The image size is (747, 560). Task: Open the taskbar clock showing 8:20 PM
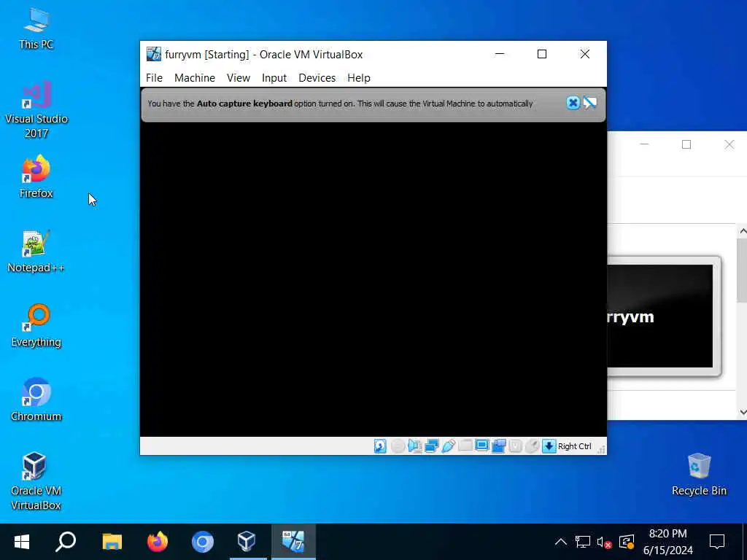(668, 542)
